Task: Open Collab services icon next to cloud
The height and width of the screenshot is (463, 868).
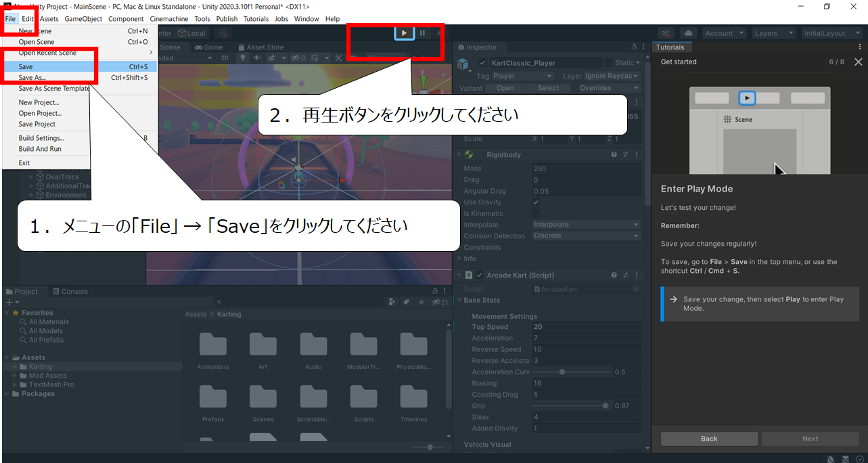Action: [x=666, y=33]
